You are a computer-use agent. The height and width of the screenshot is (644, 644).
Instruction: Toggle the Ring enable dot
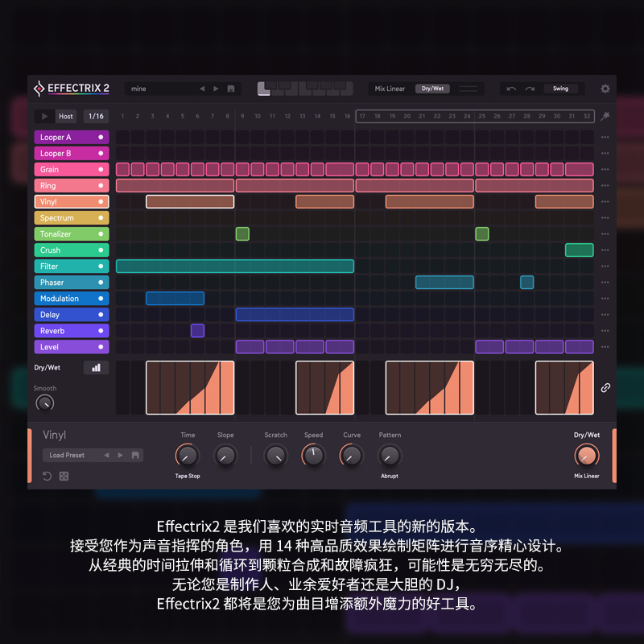click(x=101, y=186)
